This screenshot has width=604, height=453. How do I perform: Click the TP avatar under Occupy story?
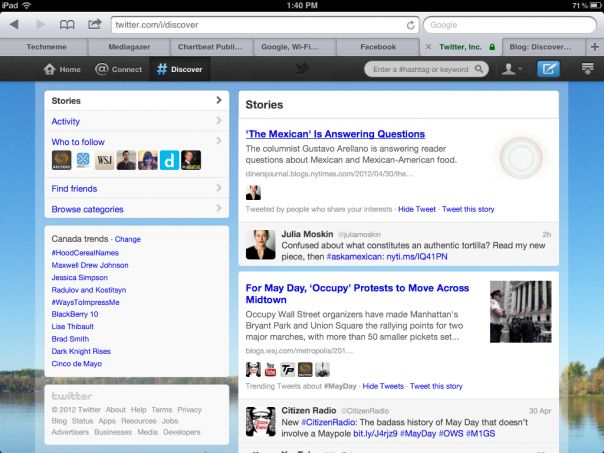287,369
